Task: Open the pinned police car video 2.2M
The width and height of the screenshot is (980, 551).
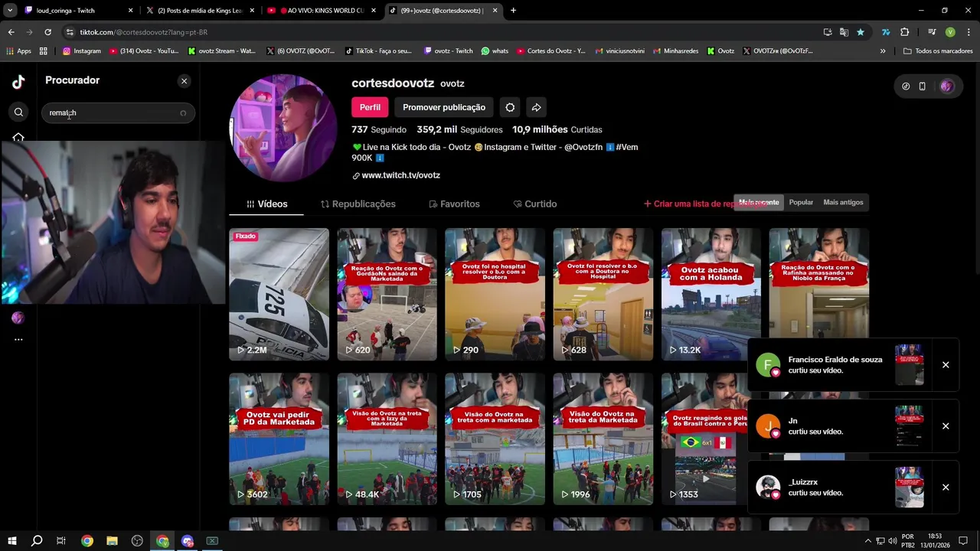Action: [x=279, y=294]
